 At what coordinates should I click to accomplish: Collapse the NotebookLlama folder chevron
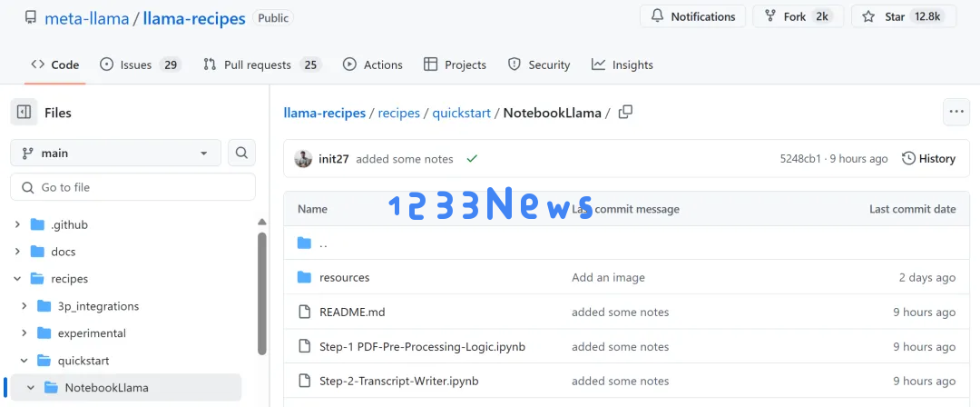tap(31, 388)
